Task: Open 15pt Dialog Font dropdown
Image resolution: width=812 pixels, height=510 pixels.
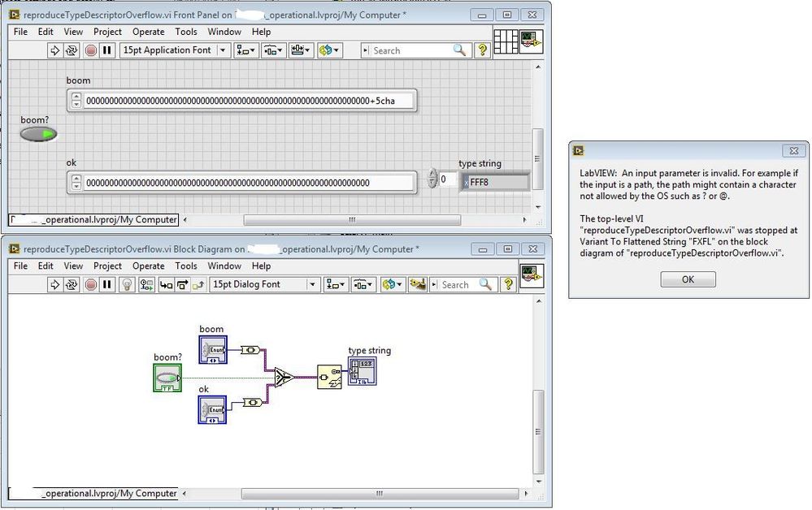Action: click(264, 284)
